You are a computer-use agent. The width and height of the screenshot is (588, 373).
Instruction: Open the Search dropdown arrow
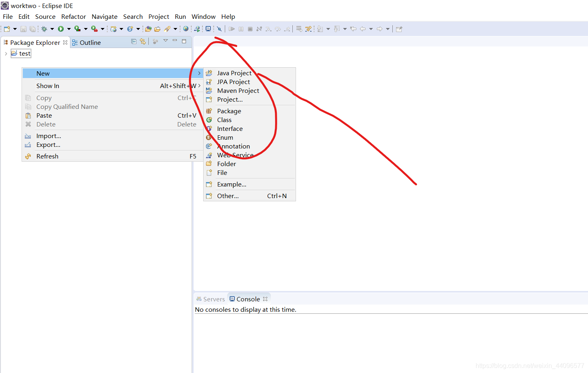pyautogui.click(x=175, y=29)
